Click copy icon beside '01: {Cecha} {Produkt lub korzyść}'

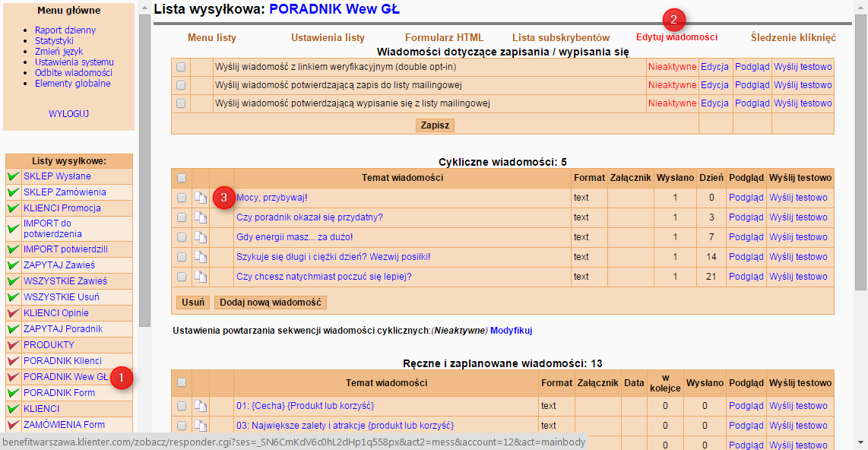pos(201,406)
